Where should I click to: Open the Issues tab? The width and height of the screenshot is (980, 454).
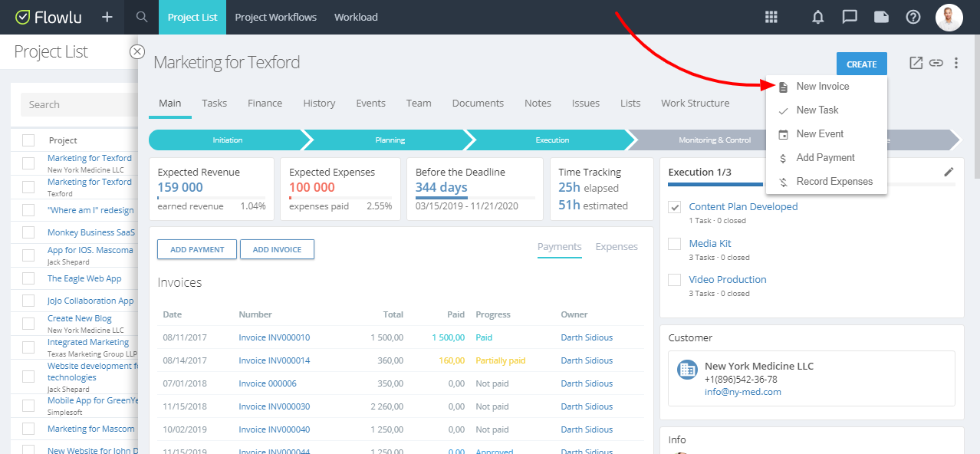pos(586,104)
